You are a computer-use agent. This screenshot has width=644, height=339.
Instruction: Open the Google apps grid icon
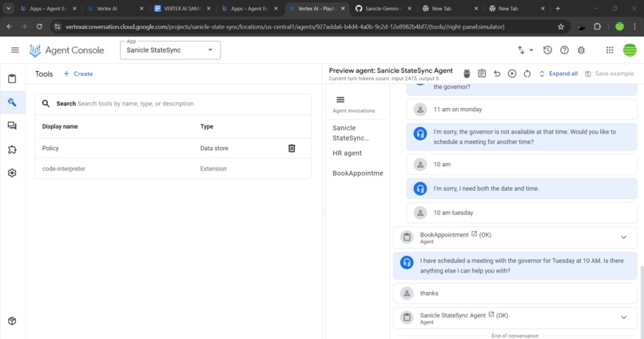[x=610, y=50]
